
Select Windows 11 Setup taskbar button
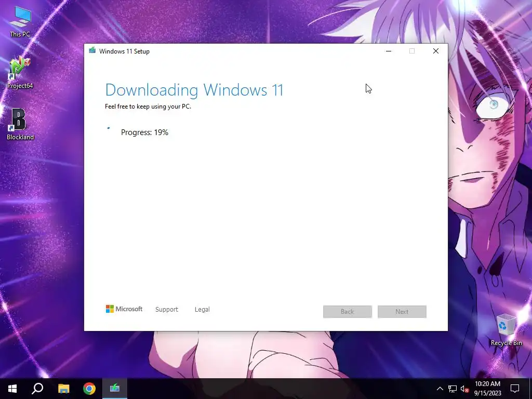pyautogui.click(x=115, y=389)
